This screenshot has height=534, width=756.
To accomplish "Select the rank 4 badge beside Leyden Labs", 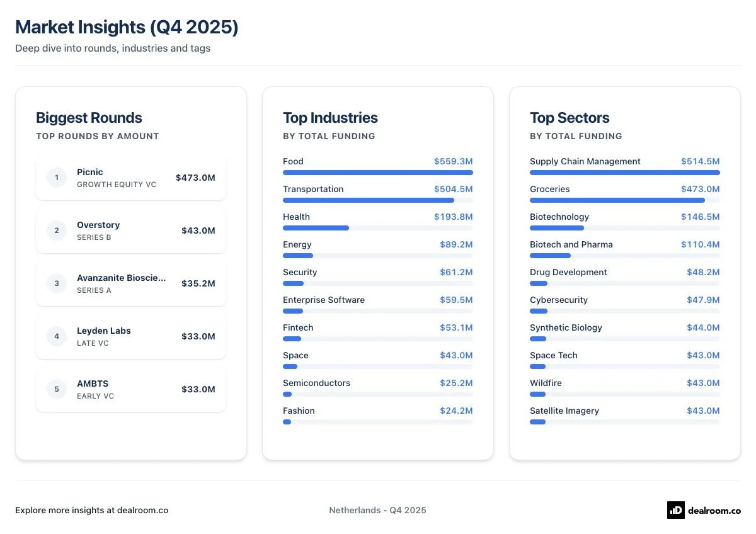I will click(x=56, y=336).
